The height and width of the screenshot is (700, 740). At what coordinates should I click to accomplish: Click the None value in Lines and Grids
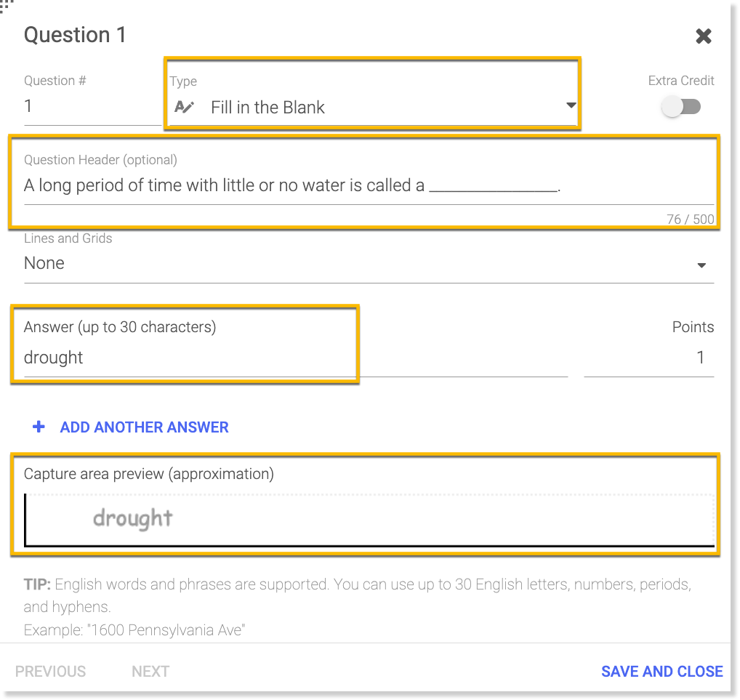tap(44, 264)
